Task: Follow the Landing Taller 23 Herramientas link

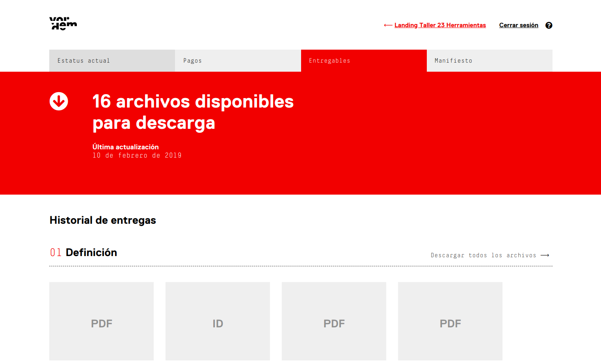Action: point(440,25)
